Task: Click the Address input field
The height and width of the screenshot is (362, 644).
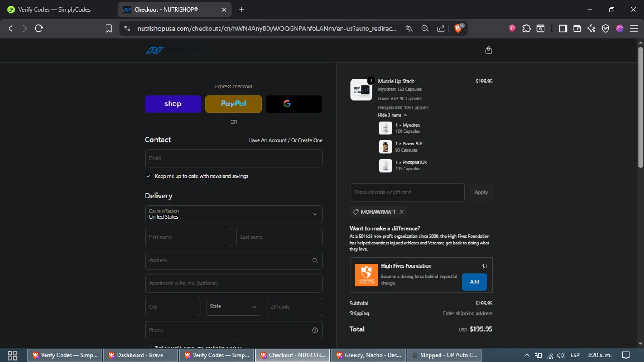Action: tap(234, 260)
